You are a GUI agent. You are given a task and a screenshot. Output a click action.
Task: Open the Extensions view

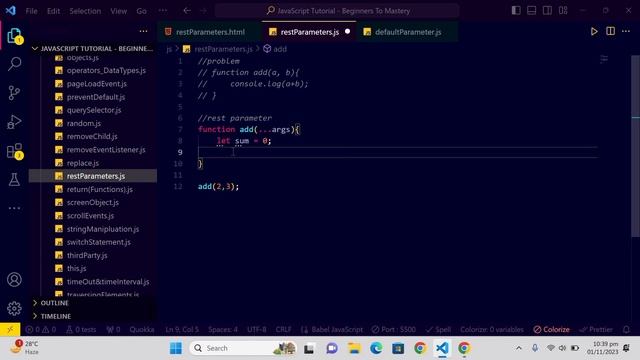15,151
